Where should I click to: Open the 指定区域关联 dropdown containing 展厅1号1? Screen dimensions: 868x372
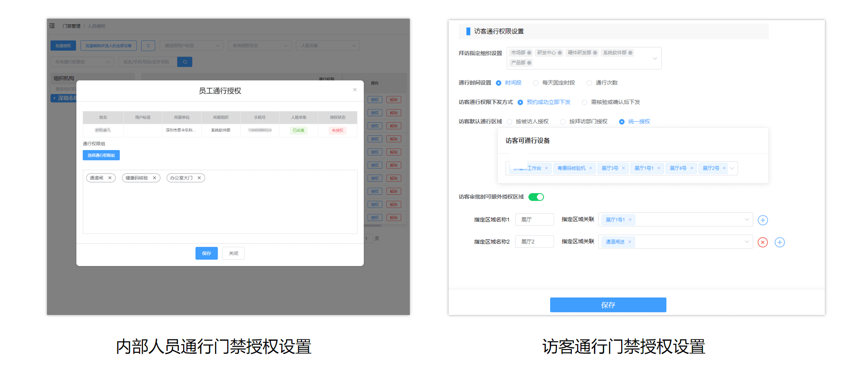click(746, 220)
